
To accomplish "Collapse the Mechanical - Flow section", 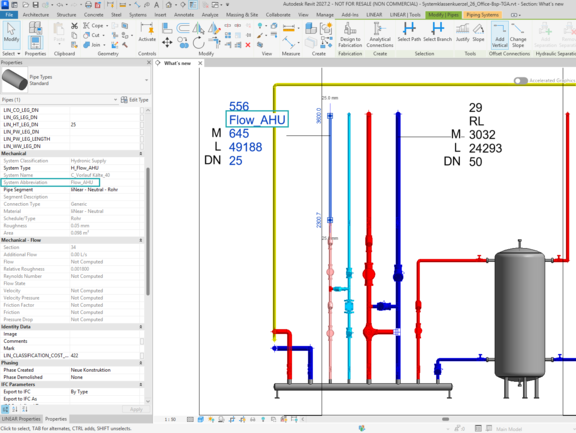I will 141,240.
